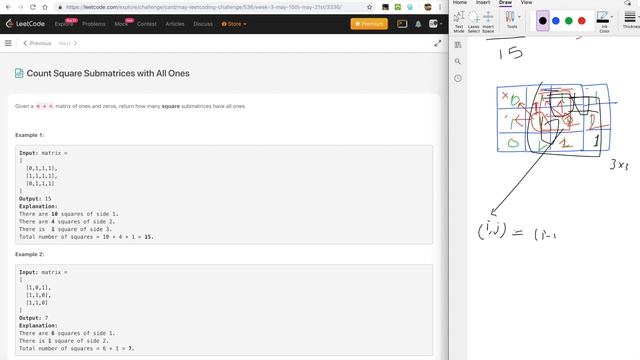Viewport: 640px width, 360px height.
Task: Click the Example 1 code block
Action: coord(224,195)
